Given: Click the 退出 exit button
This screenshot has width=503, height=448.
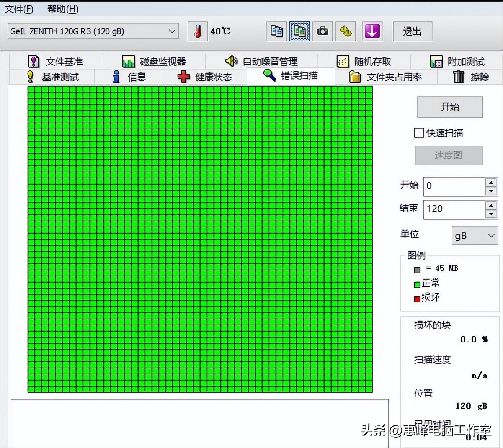Looking at the screenshot, I should pos(412,31).
